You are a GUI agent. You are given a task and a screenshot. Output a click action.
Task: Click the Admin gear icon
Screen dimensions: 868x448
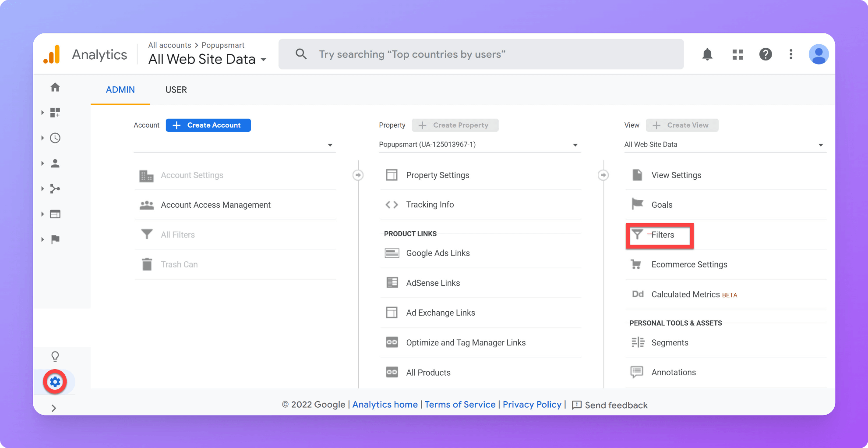pos(55,382)
